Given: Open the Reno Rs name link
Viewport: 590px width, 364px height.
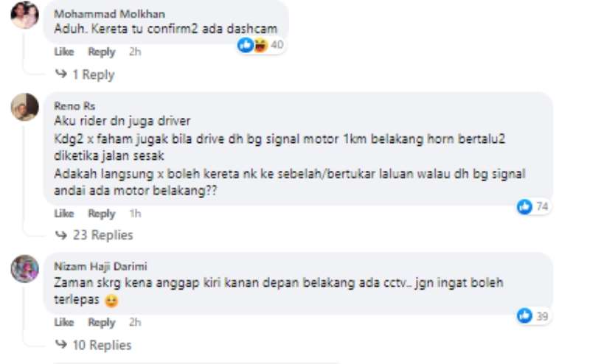Looking at the screenshot, I should [74, 105].
